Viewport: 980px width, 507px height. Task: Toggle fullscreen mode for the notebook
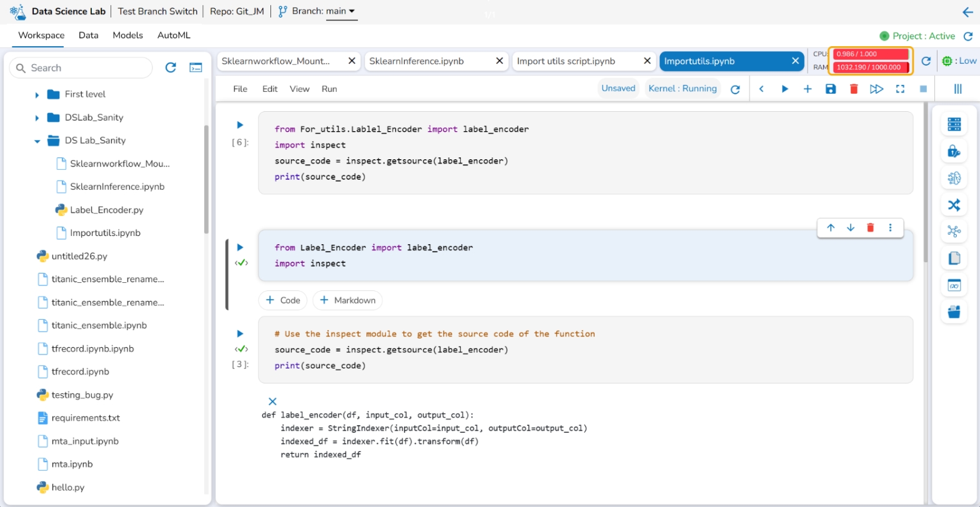click(x=900, y=89)
